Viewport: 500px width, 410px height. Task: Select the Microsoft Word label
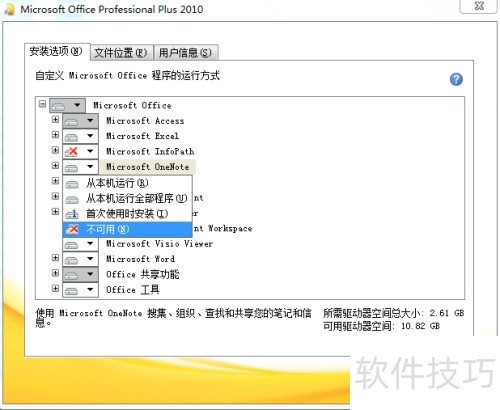point(140,259)
